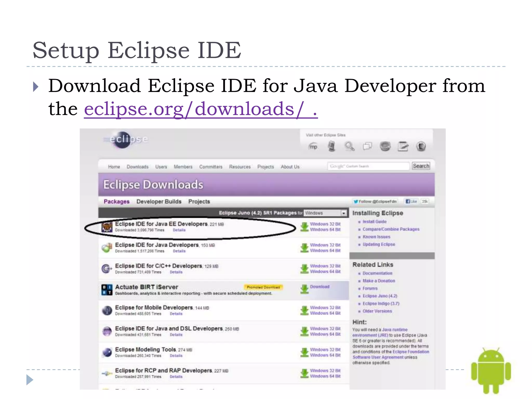Screen dimensions: 532x399
Task: Open the Windows platform dropdown
Action: point(325,213)
